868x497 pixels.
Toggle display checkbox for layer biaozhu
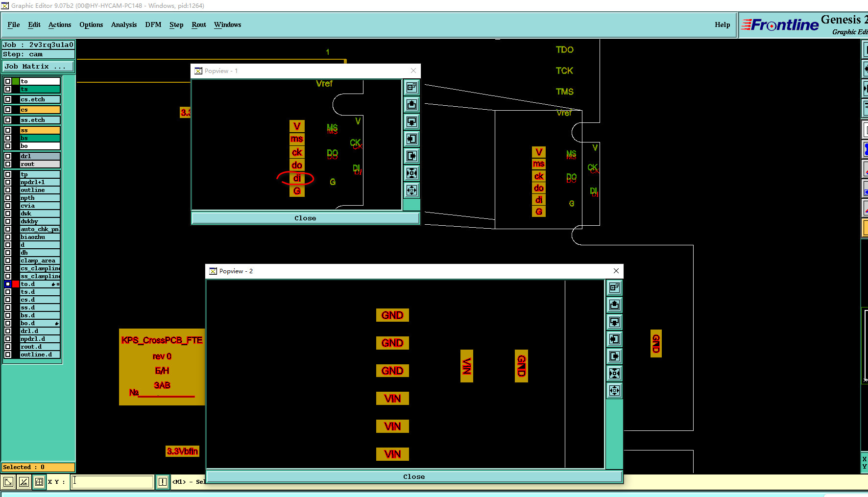(x=8, y=237)
